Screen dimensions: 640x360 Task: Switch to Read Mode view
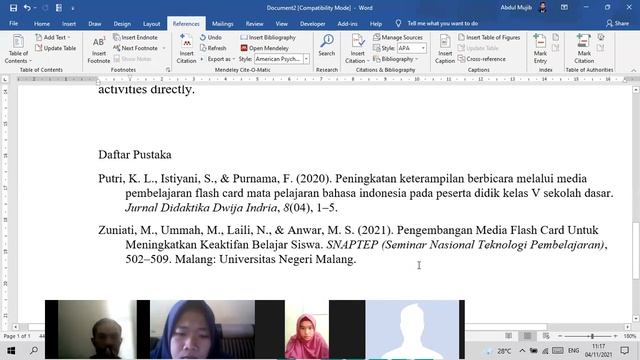click(x=509, y=336)
